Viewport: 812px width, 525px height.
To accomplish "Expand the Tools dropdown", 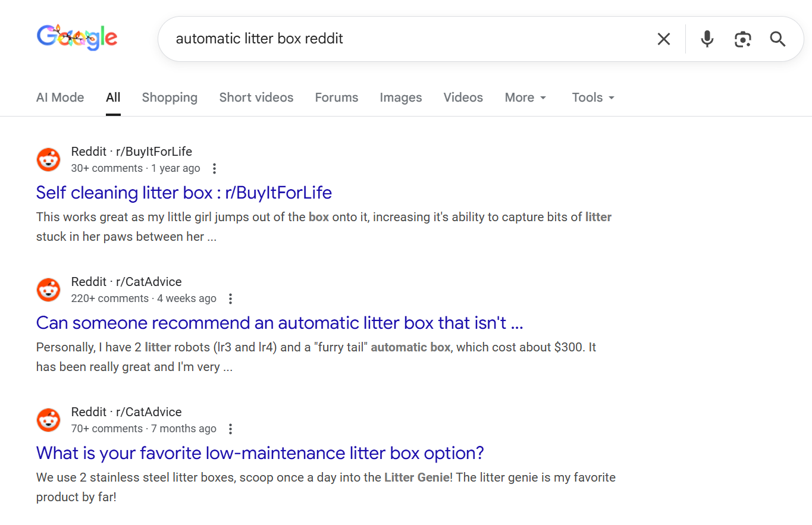I will (593, 98).
